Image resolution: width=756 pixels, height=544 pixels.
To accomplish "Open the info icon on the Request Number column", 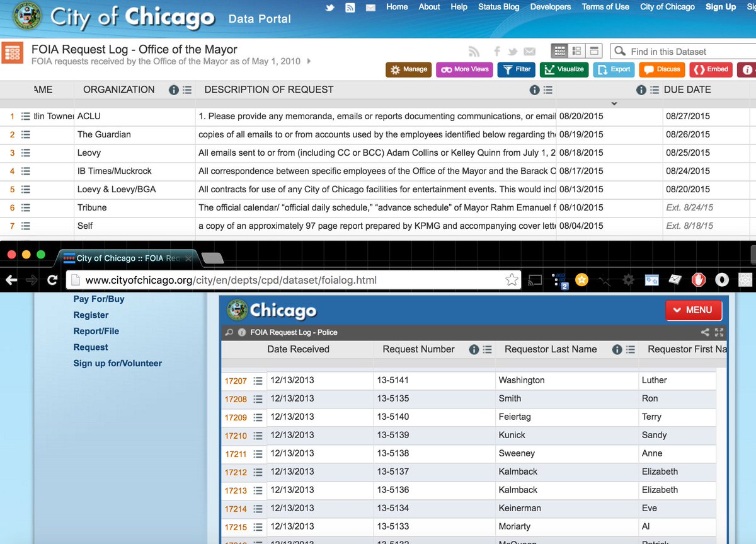I will click(x=474, y=349).
